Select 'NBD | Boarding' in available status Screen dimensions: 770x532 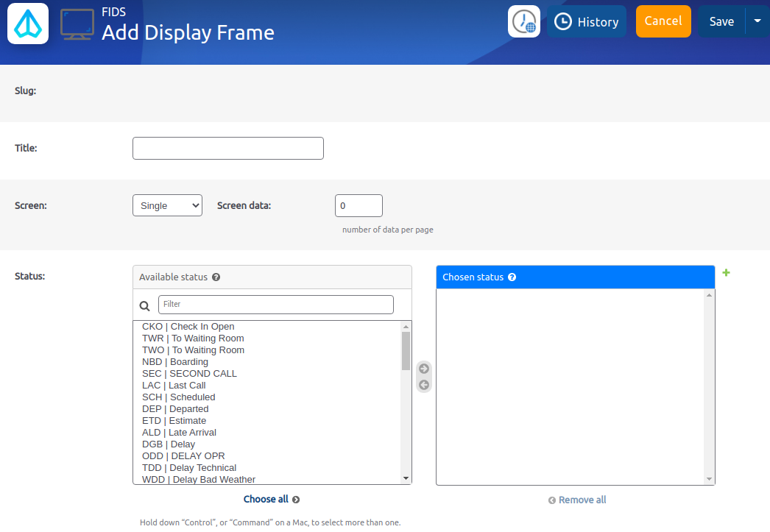click(175, 362)
